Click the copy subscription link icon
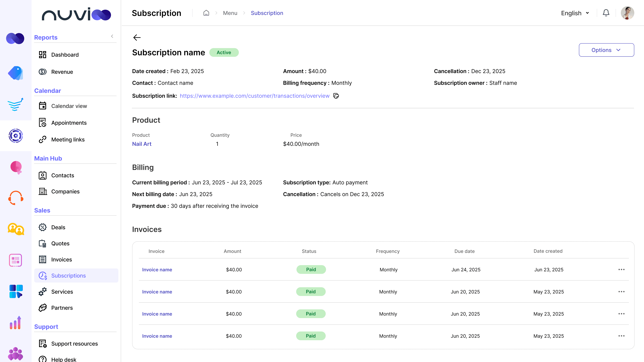644x362 pixels. (x=336, y=96)
